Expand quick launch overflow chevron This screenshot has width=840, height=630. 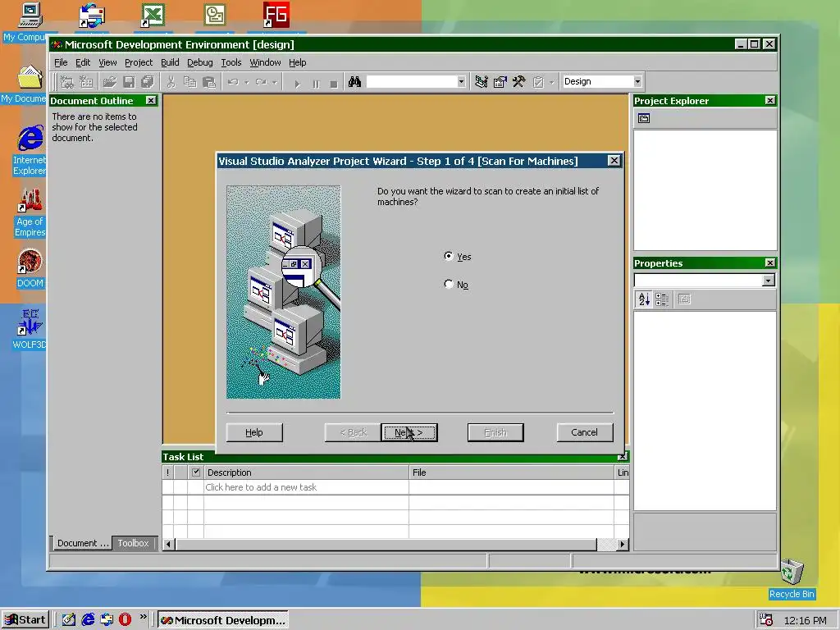coord(143,617)
